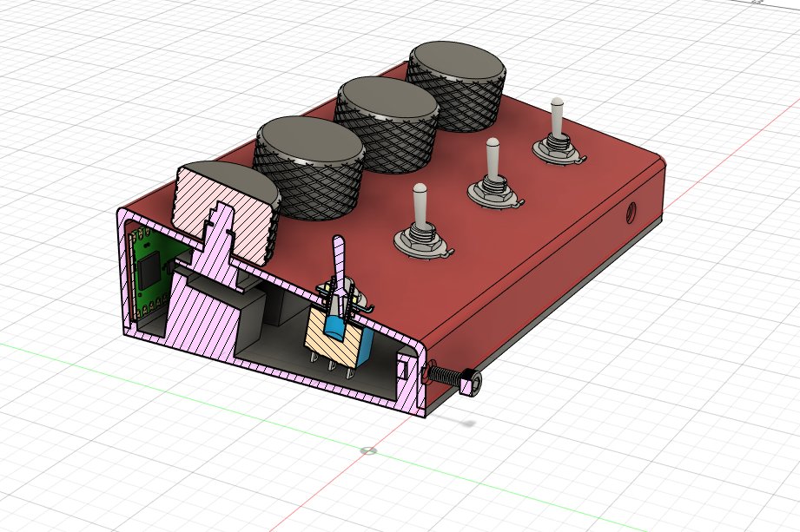This screenshot has width=800, height=532.
Task: Select the knurled knob farthest from the section cut
Action: coord(456,85)
